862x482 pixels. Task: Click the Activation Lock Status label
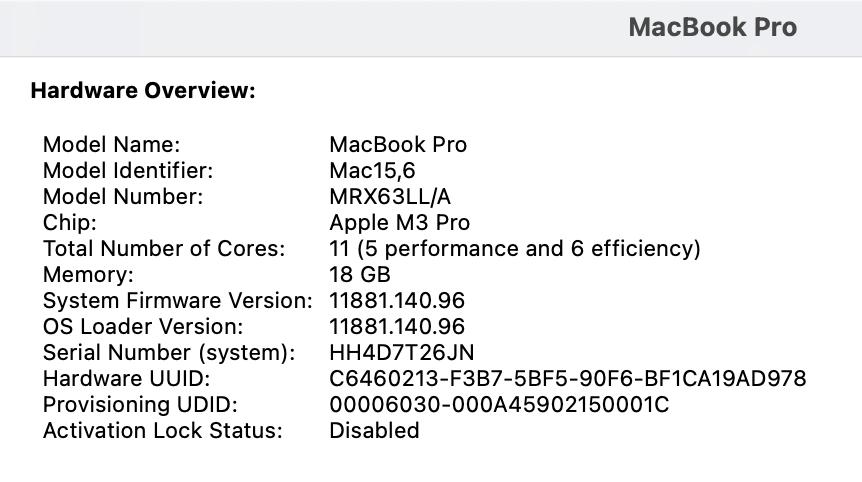point(163,430)
